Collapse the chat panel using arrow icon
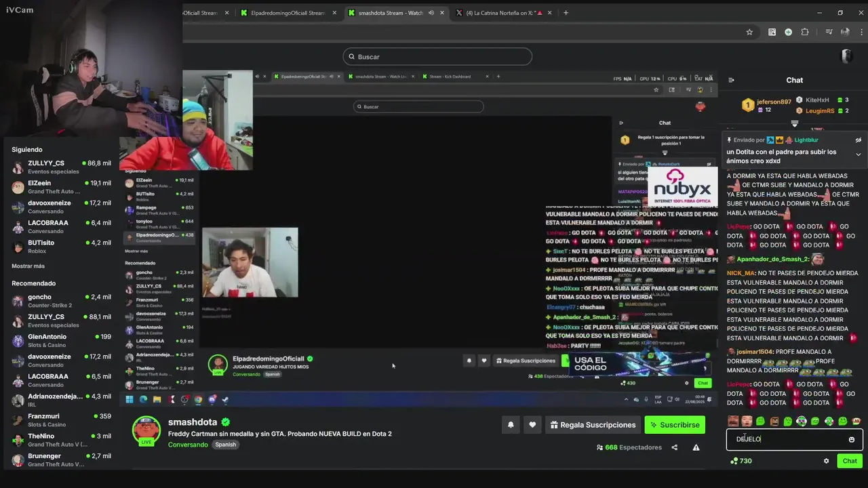The width and height of the screenshot is (868, 488). 731,80
